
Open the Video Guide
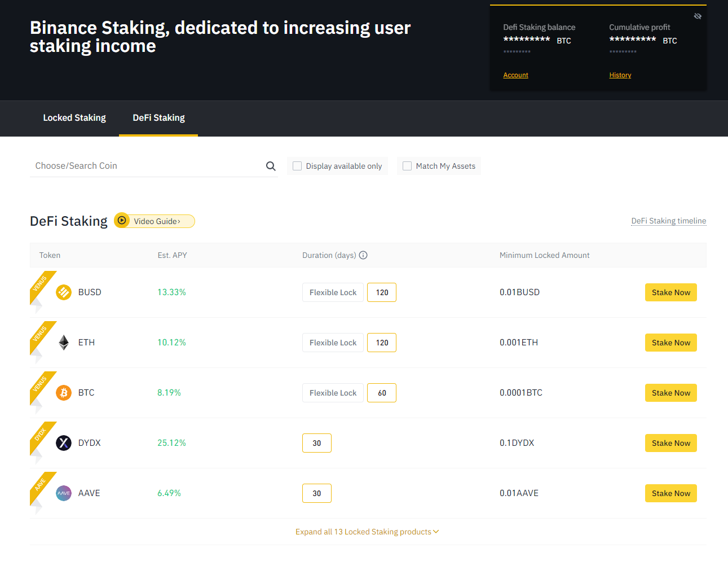[x=155, y=221]
